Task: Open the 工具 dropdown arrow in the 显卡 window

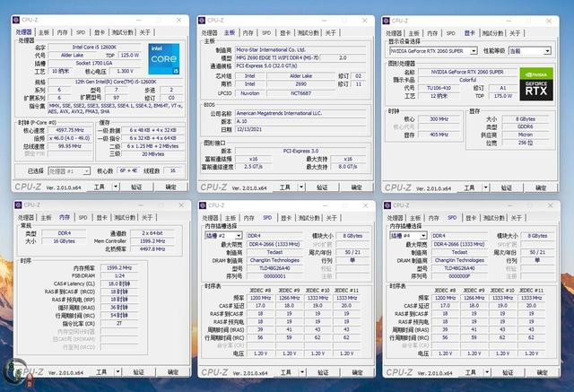Action: coord(485,187)
